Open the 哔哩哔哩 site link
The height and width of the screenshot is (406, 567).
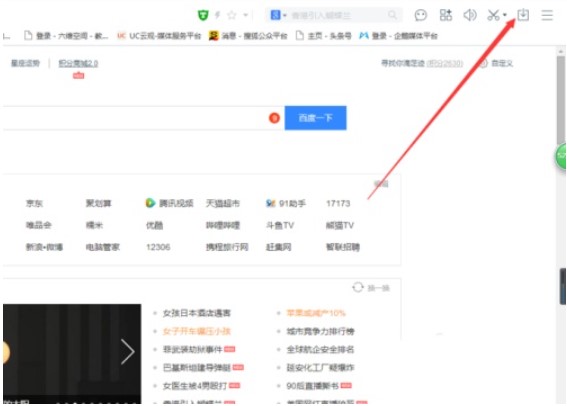(223, 225)
